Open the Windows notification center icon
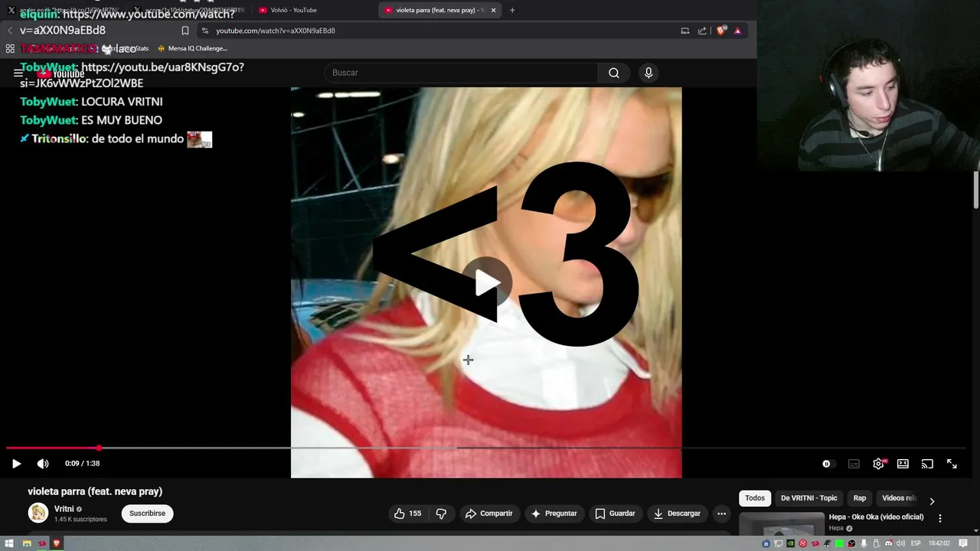 click(x=963, y=543)
